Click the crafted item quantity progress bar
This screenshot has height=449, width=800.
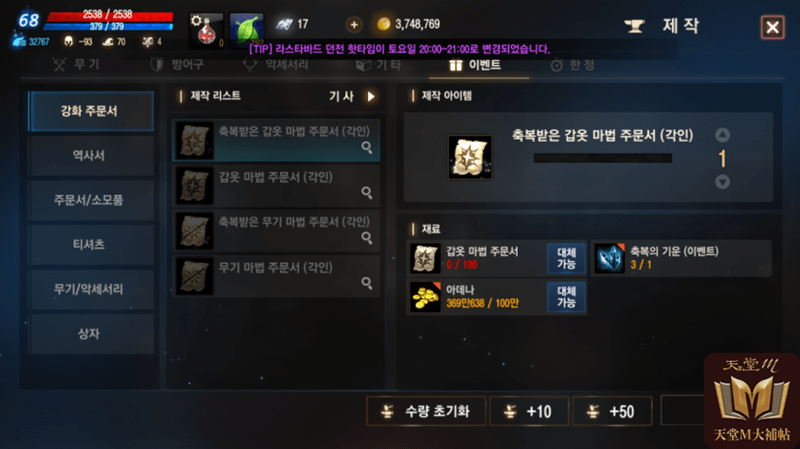coord(603,158)
